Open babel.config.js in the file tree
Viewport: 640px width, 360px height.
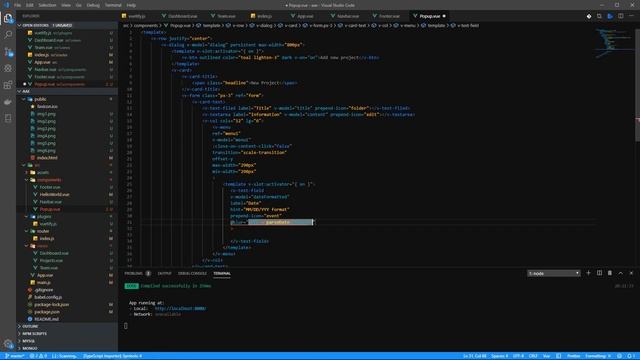[48, 297]
